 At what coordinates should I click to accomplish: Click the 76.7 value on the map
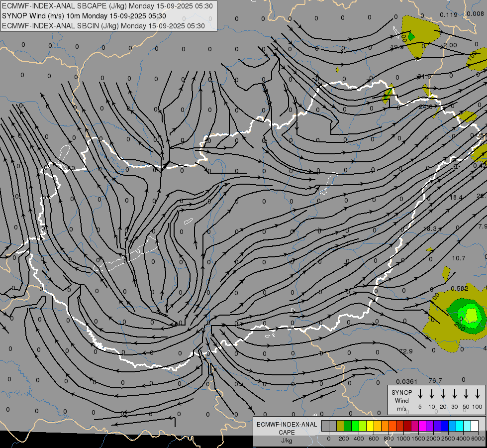click(x=435, y=380)
